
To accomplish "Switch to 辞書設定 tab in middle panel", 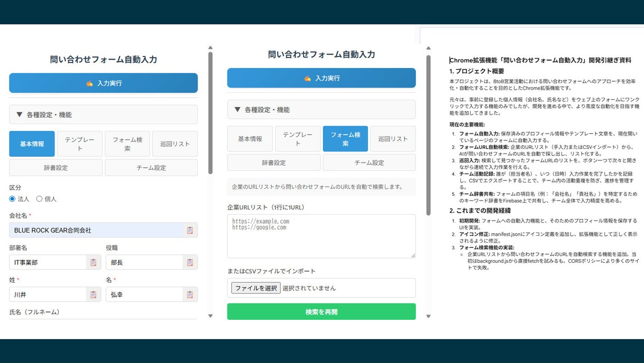I will [x=274, y=163].
